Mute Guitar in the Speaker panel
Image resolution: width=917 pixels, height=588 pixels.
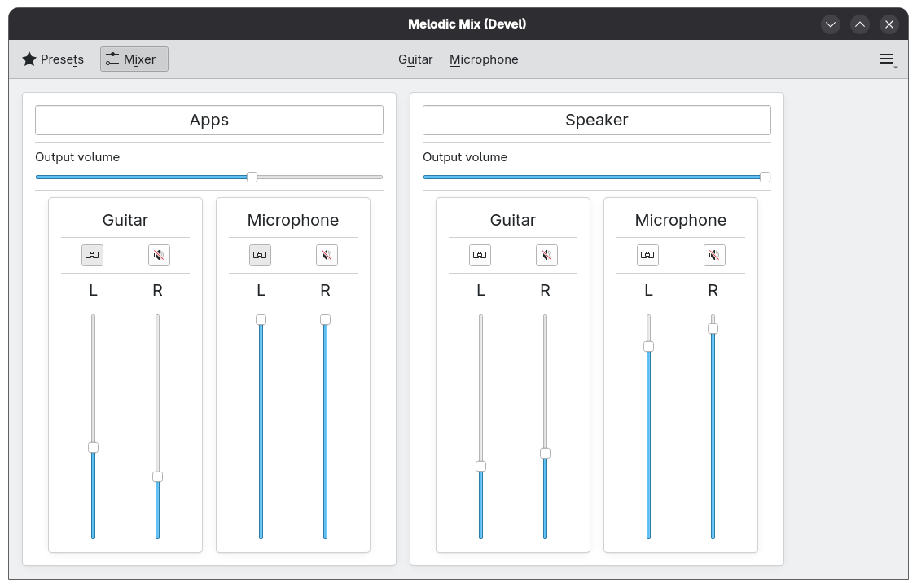click(546, 256)
